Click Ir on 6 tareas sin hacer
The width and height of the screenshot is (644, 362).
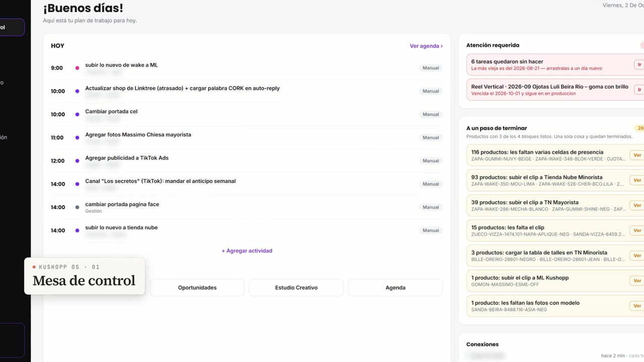tap(639, 65)
